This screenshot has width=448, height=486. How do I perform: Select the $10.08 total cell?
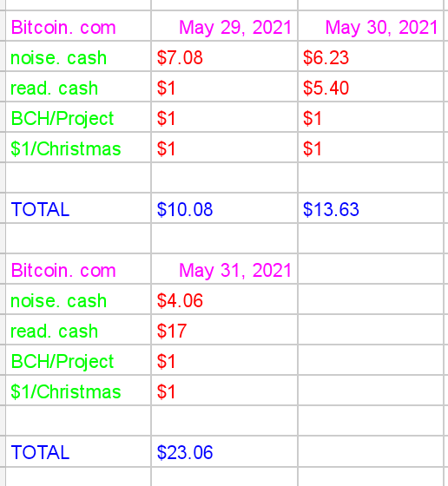pos(225,208)
